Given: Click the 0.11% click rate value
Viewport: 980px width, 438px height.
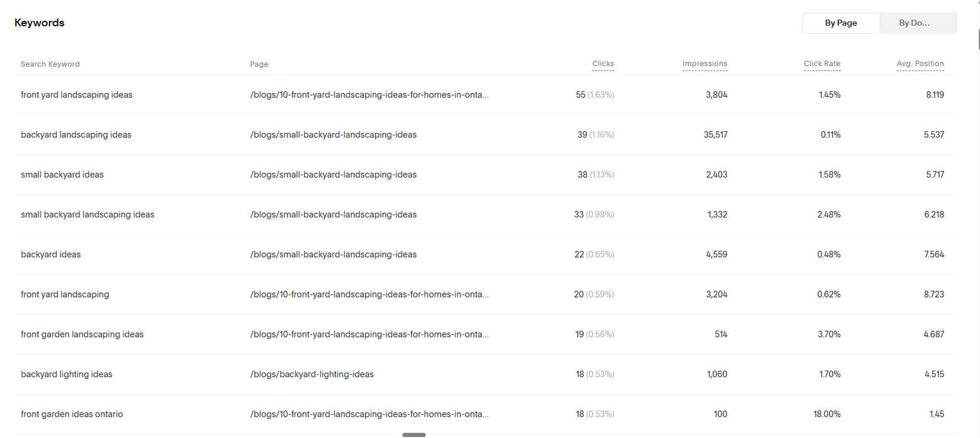Looking at the screenshot, I should (x=831, y=135).
